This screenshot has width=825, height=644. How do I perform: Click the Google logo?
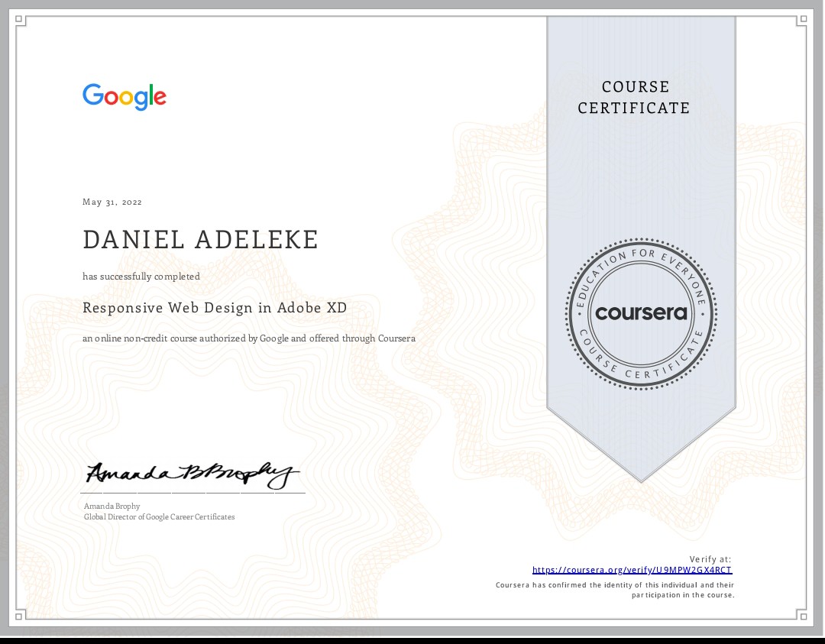pyautogui.click(x=124, y=96)
